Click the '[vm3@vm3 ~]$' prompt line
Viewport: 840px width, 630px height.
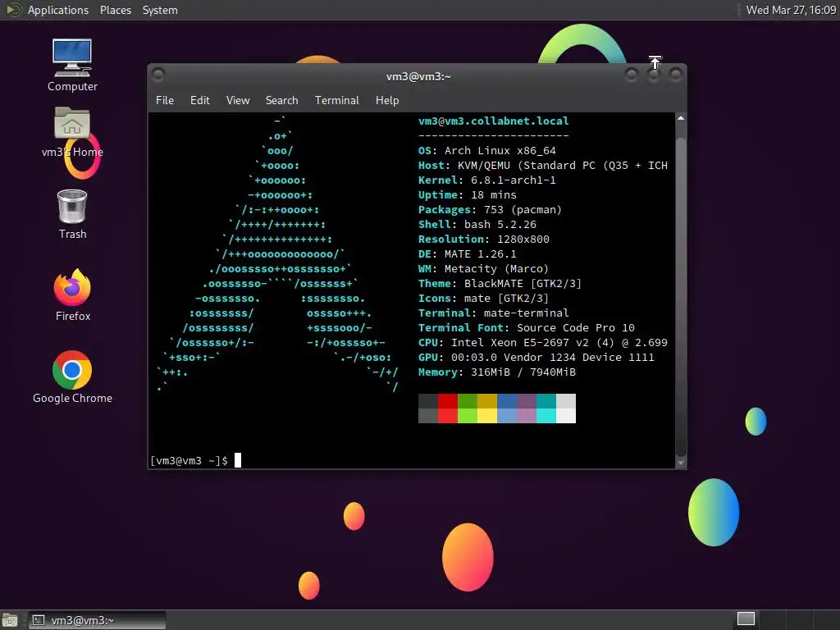[x=195, y=461]
